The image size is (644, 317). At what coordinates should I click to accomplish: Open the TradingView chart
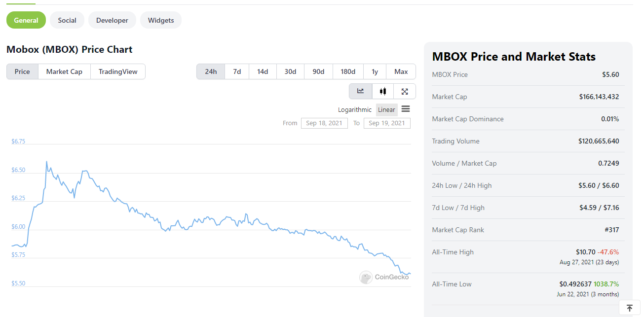(x=118, y=71)
